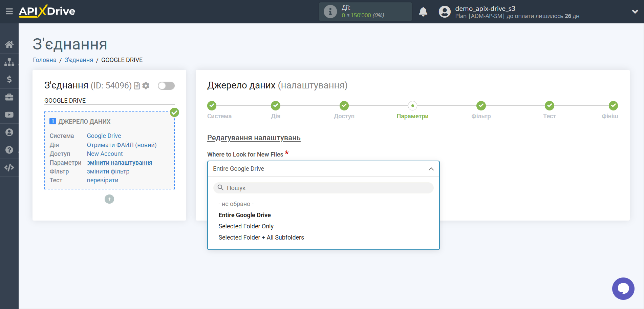This screenshot has height=309, width=644.
Task: Click the Параметри label in source block
Action: tap(65, 163)
